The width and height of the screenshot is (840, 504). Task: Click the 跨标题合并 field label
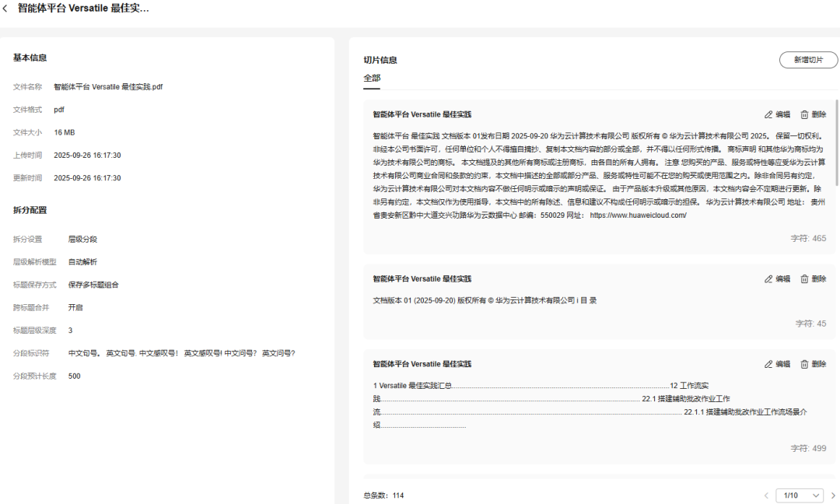[x=31, y=307]
